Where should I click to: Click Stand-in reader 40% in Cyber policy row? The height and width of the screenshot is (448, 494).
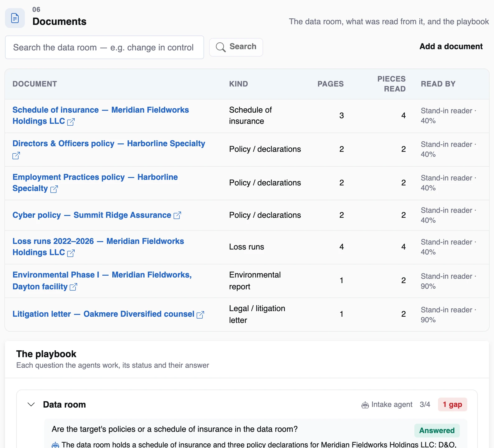coord(448,215)
